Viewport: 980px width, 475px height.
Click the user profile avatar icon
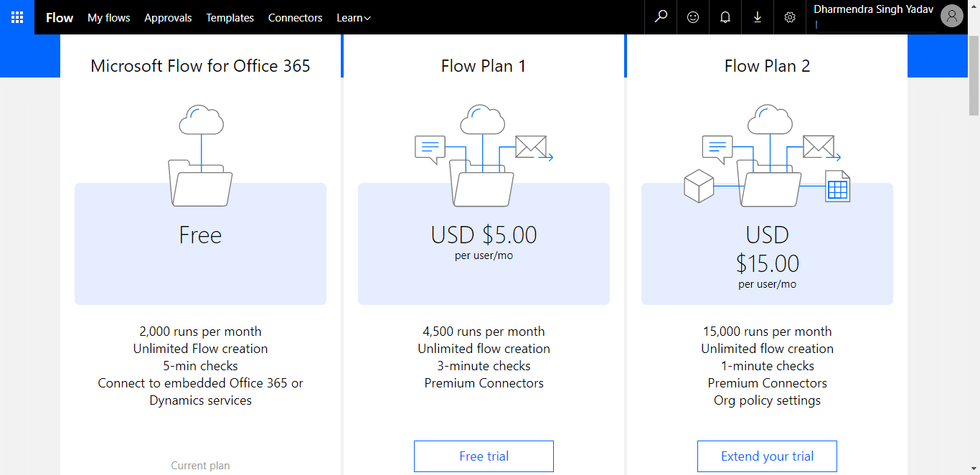click(951, 16)
